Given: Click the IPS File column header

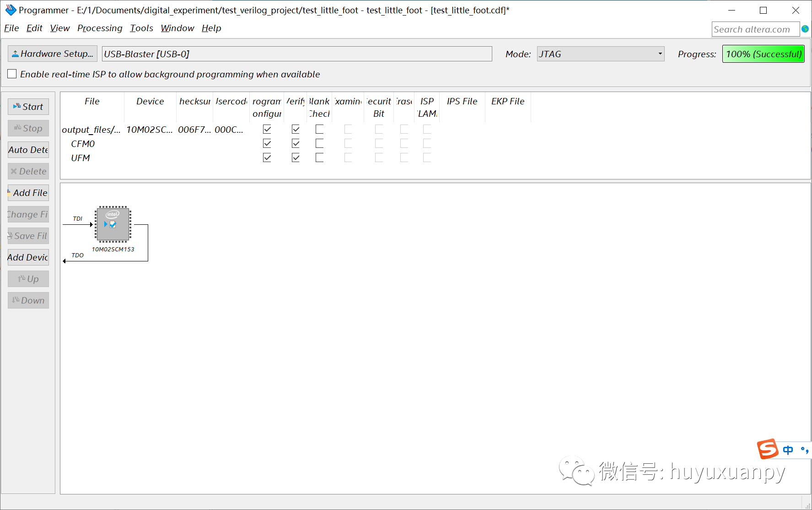Looking at the screenshot, I should [462, 101].
